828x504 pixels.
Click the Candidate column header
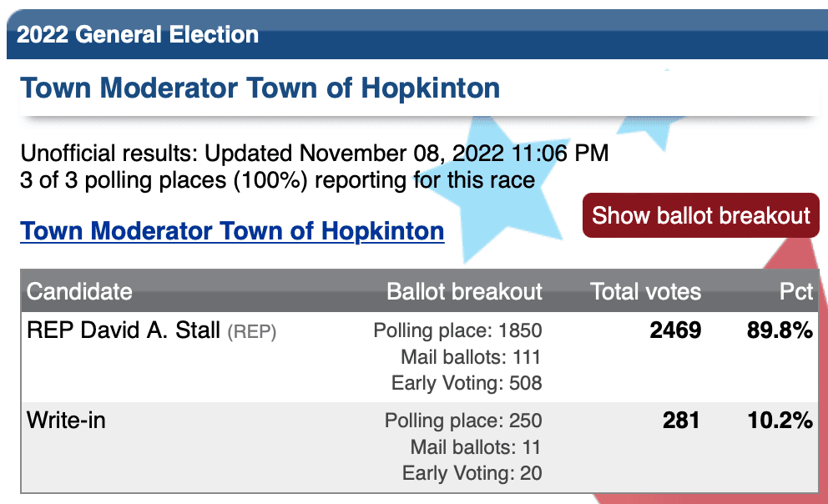click(x=79, y=291)
